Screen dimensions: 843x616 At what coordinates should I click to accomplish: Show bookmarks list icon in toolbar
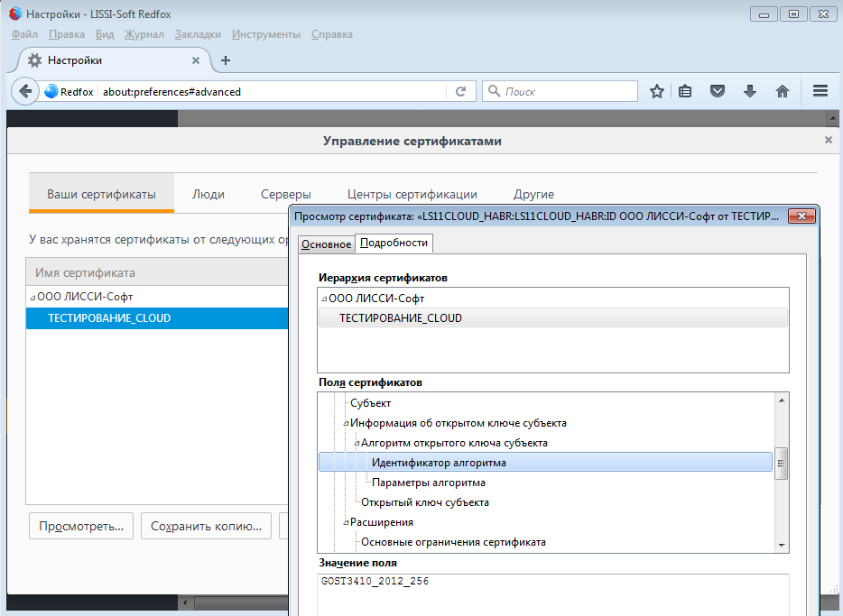pos(685,91)
